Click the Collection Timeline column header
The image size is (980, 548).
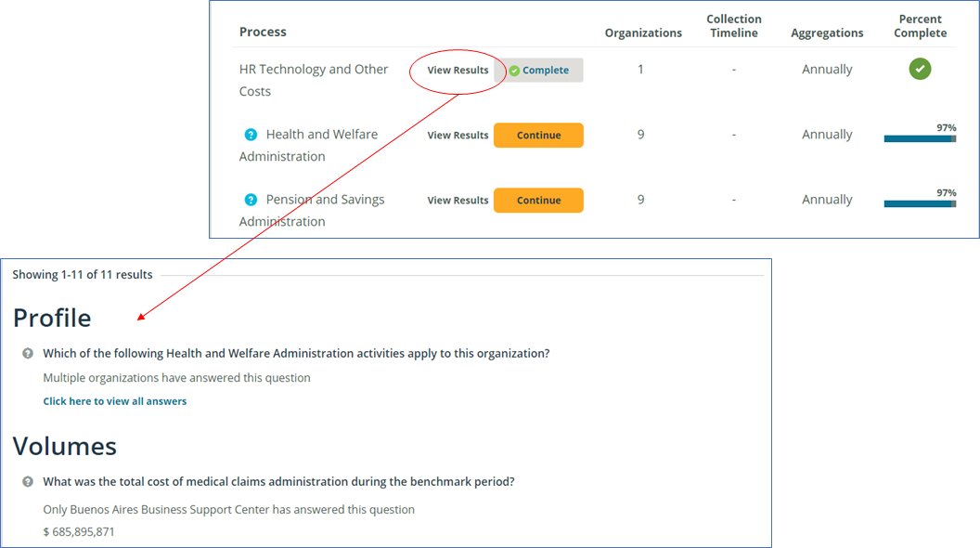tap(734, 26)
